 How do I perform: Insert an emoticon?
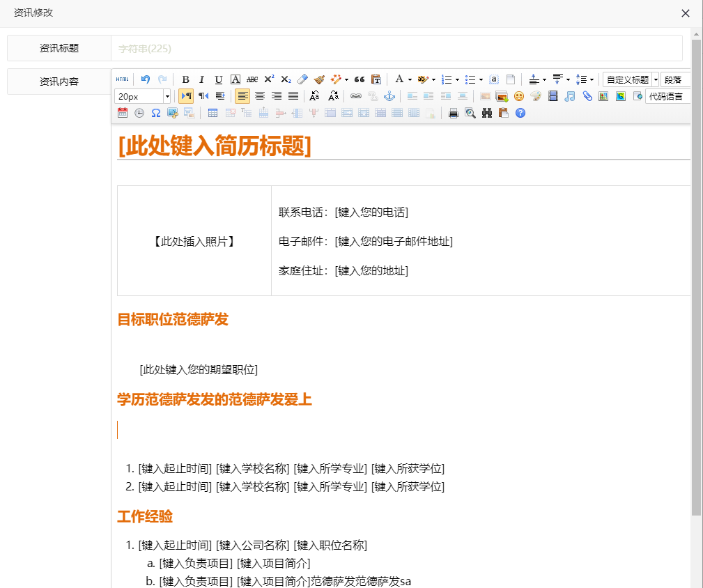(519, 96)
